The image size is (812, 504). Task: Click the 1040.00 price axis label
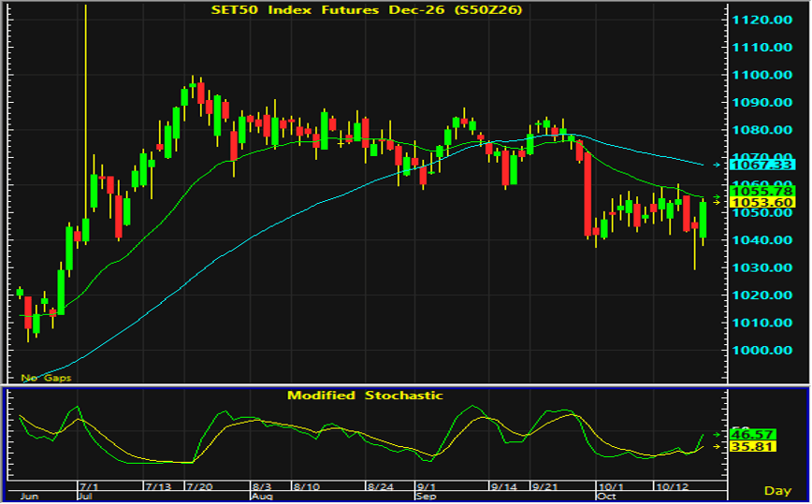(x=761, y=240)
